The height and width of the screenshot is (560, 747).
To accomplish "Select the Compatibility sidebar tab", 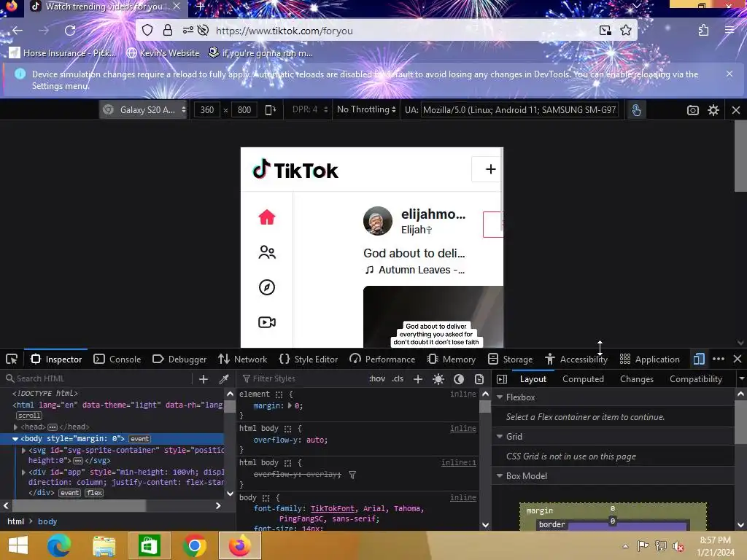I will pyautogui.click(x=695, y=379).
